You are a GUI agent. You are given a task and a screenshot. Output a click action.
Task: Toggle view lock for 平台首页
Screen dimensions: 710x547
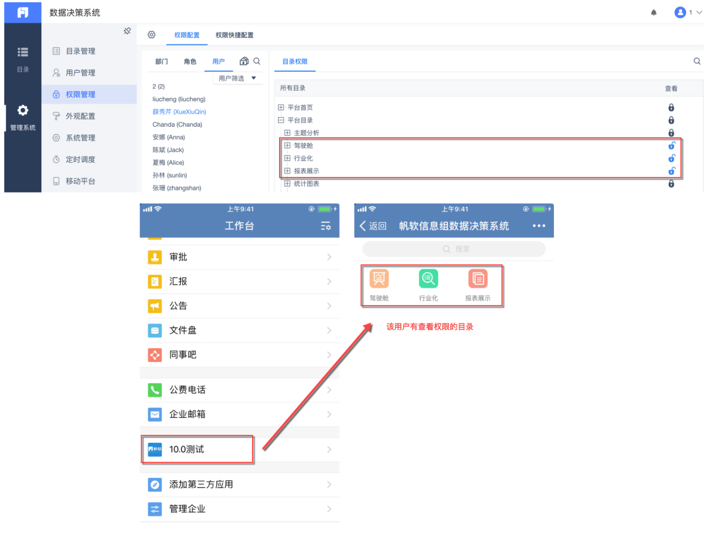(671, 107)
